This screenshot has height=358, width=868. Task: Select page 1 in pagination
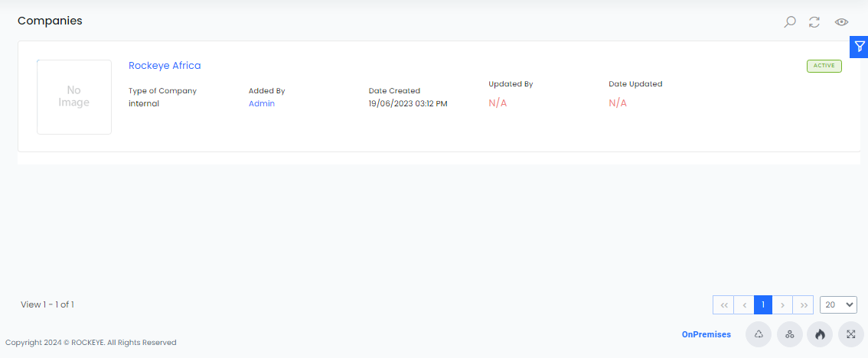pyautogui.click(x=763, y=305)
